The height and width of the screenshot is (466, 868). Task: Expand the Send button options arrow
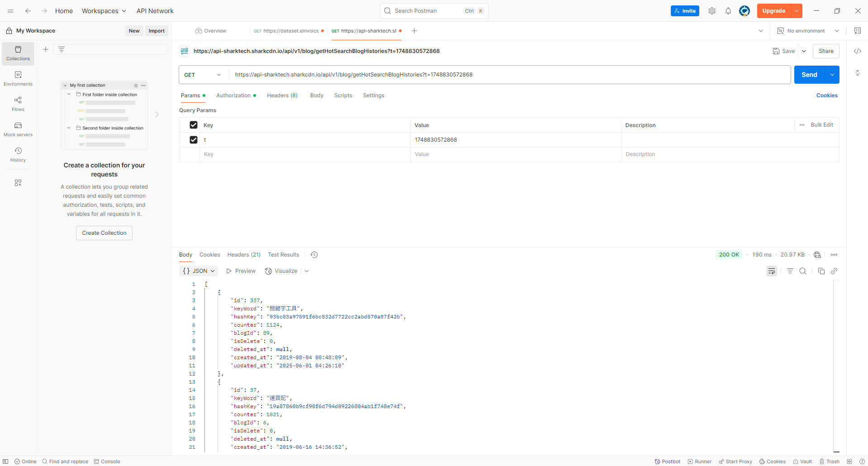[x=832, y=75]
